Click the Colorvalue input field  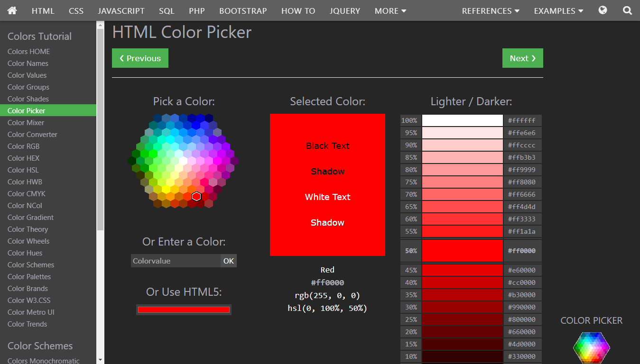click(176, 261)
